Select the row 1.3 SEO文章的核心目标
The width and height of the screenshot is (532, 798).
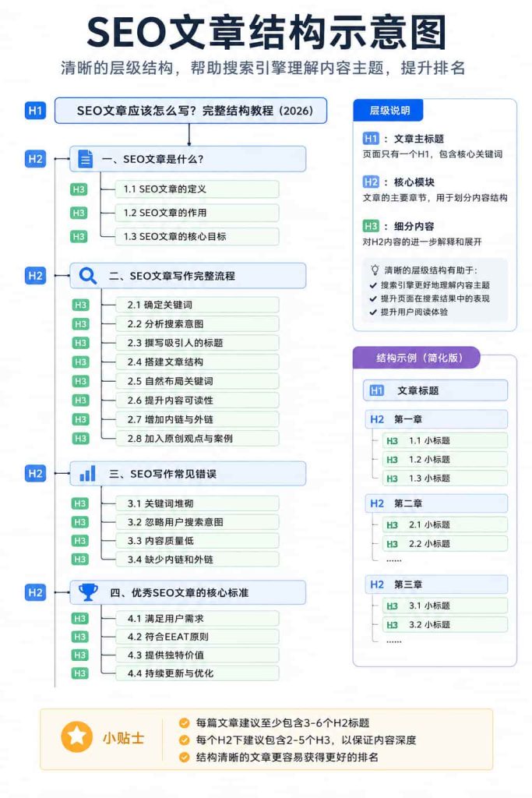pyautogui.click(x=197, y=237)
